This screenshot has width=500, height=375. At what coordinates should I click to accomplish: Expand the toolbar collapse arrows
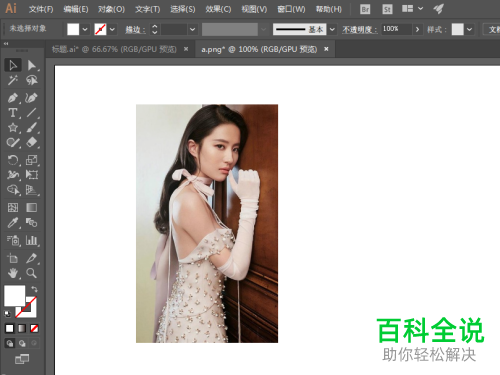coord(6,44)
